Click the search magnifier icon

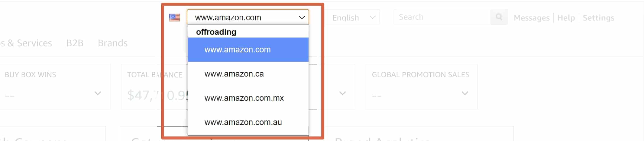499,17
